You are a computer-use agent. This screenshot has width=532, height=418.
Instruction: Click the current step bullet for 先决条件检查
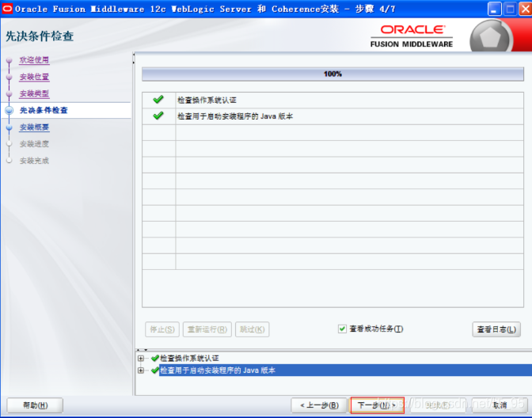pyautogui.click(x=9, y=110)
